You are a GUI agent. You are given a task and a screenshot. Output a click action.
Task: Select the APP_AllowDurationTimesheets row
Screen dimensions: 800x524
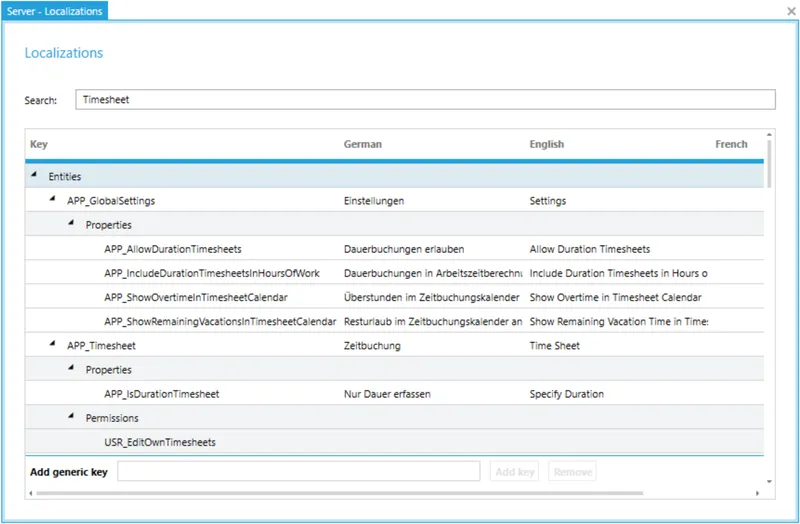click(x=172, y=249)
